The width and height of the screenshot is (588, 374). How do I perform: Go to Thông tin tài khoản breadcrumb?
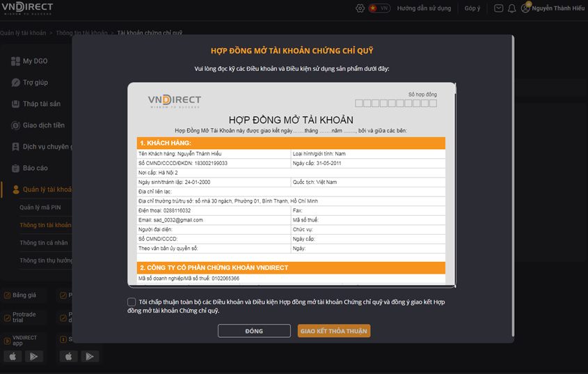81,33
